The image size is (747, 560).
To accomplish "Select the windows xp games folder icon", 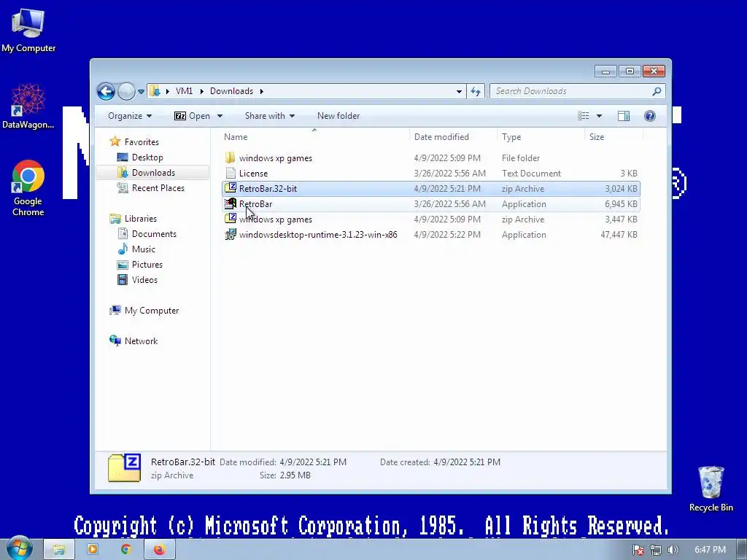I will pos(231,157).
